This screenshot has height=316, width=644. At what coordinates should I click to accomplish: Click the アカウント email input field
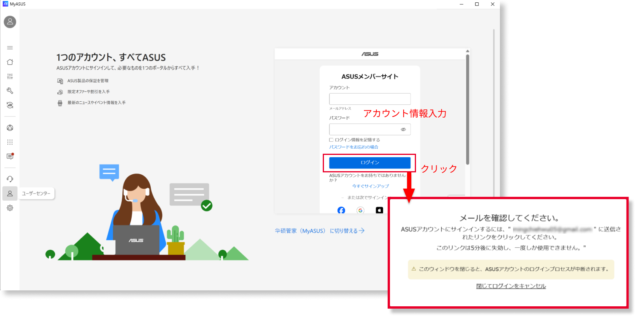[370, 99]
